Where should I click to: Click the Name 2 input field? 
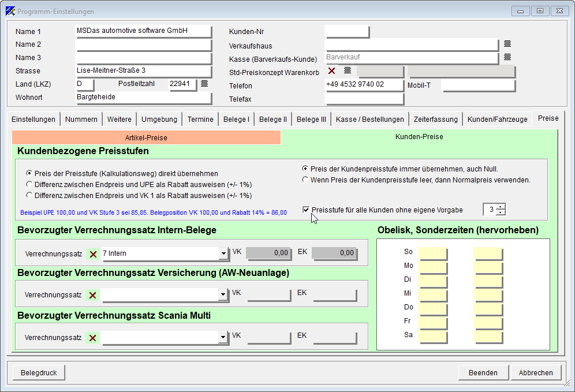coord(143,44)
